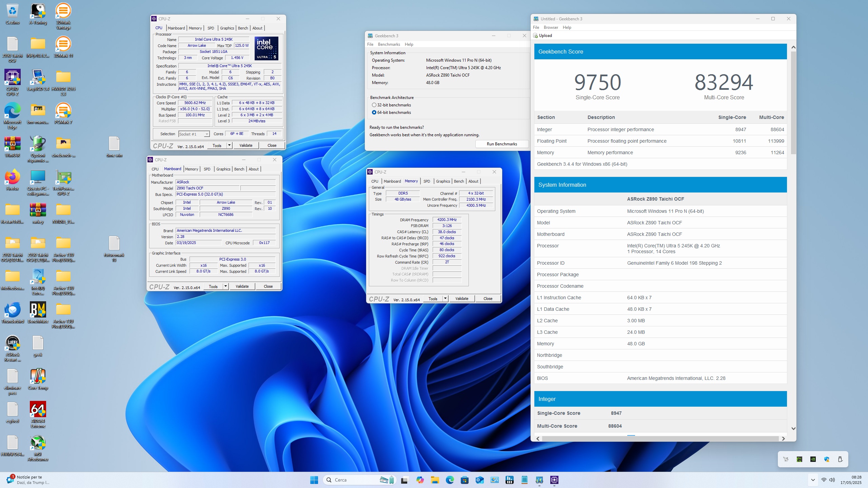Open Microsoft Store from the taskbar
The image size is (868, 488).
pyautogui.click(x=465, y=480)
